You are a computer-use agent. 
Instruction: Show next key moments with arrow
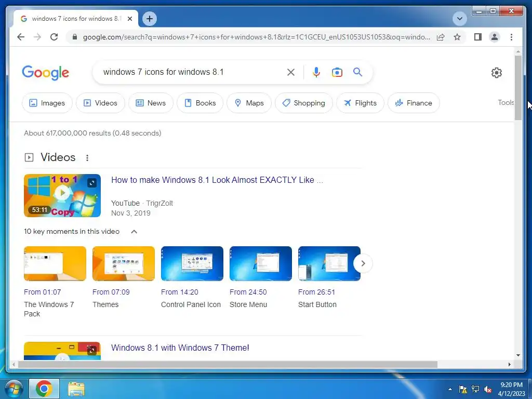pyautogui.click(x=363, y=263)
